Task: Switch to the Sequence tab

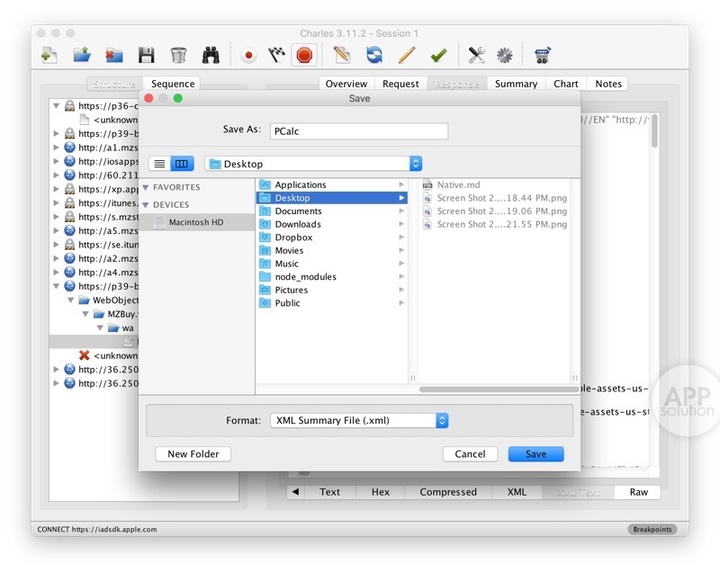Action: point(173,84)
